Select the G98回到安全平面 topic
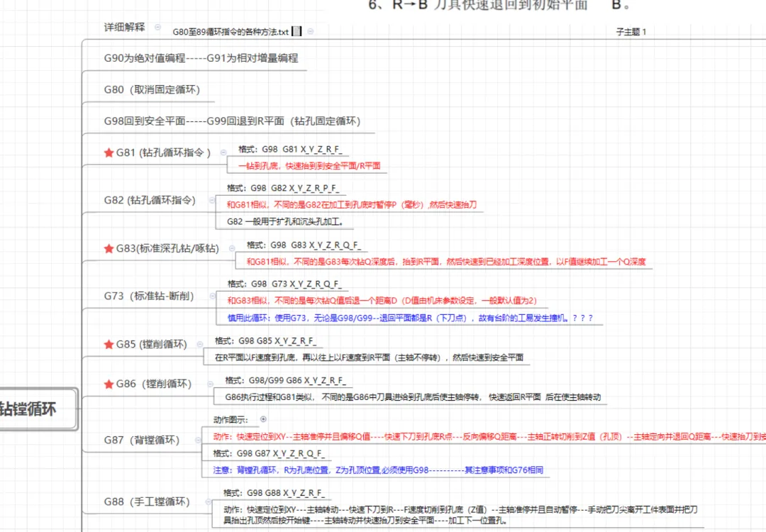The image size is (766, 532). tap(232, 121)
